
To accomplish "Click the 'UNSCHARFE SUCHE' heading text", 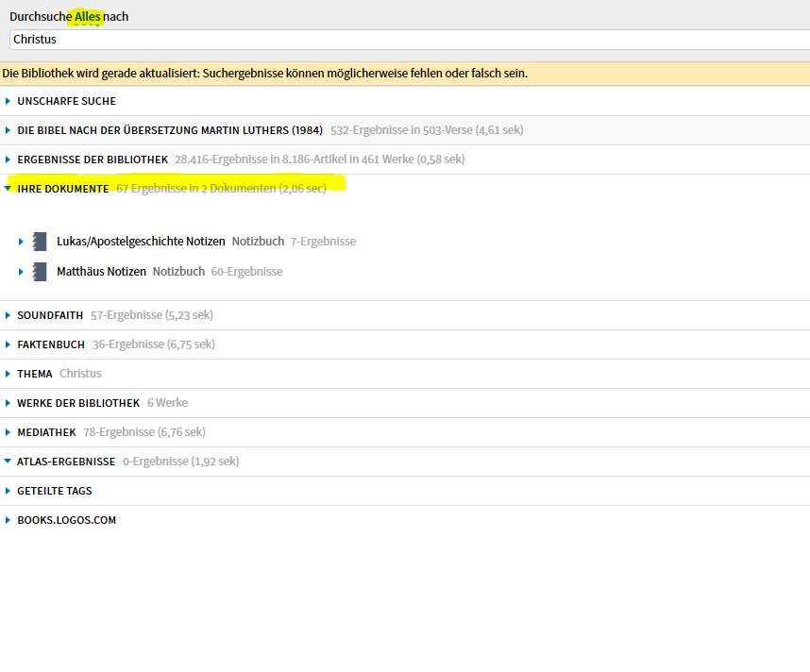I will tap(67, 101).
